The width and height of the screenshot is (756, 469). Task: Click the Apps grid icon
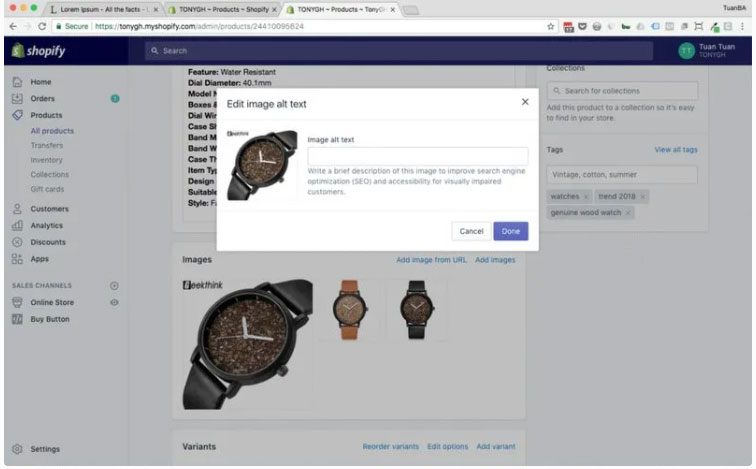tap(17, 259)
